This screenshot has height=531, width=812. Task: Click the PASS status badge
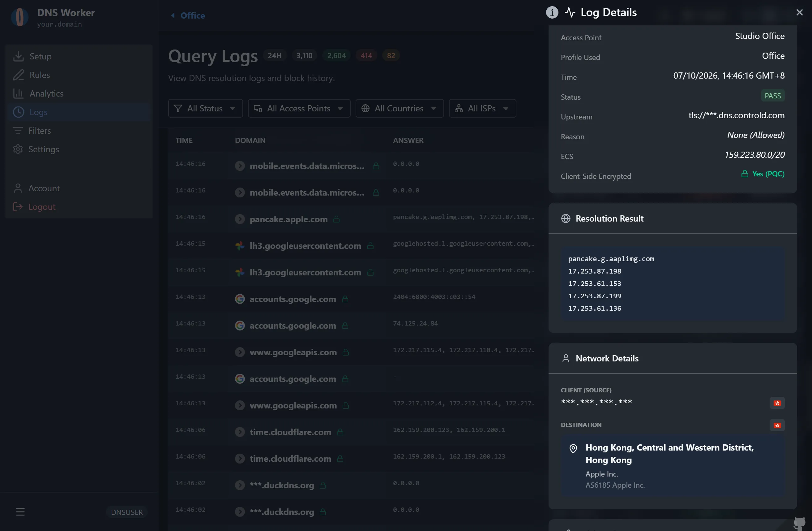coord(773,96)
